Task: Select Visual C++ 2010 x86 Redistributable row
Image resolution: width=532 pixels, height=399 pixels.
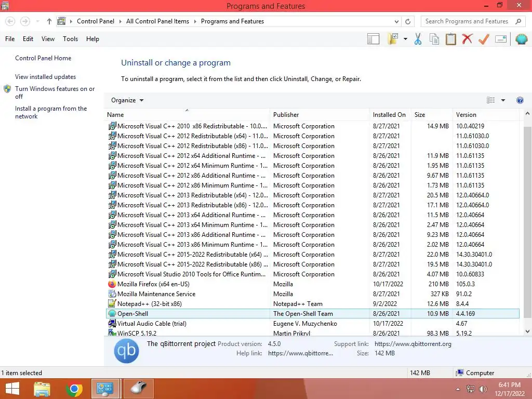Action: click(x=312, y=126)
